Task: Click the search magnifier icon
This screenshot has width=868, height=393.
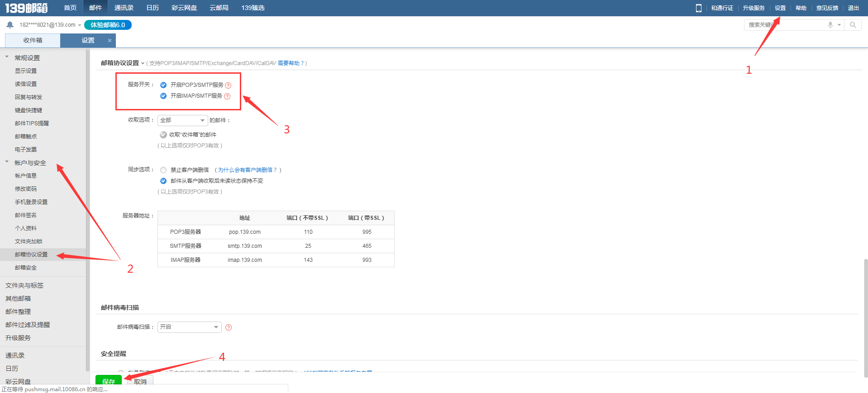Action: (x=853, y=25)
